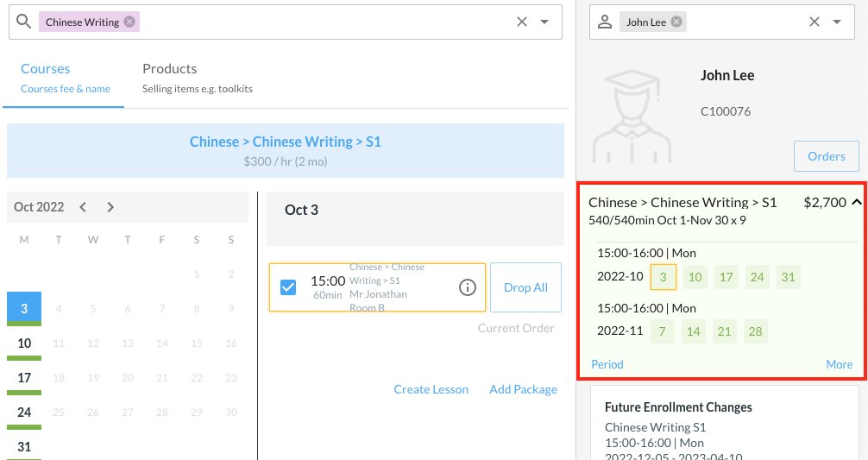
Task: Show lesson info for 15:00 class
Action: [467, 287]
